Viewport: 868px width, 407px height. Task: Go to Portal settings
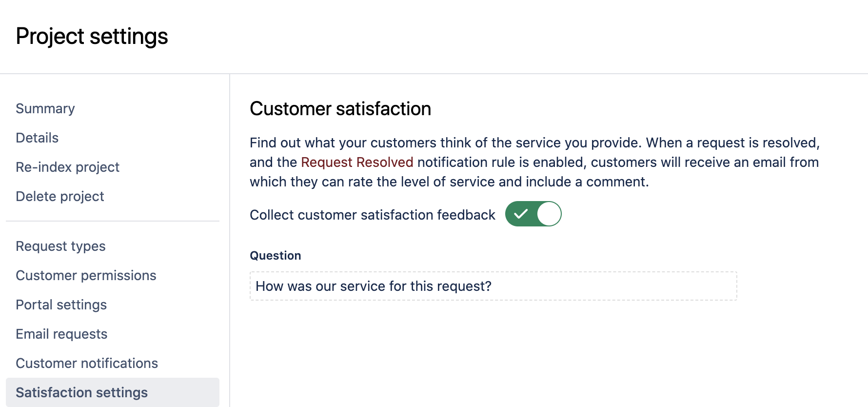pyautogui.click(x=61, y=305)
